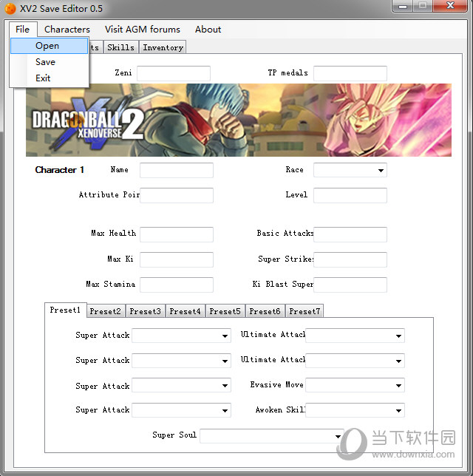Select the Preset1 tab
Image resolution: width=473 pixels, height=476 pixels.
tap(65, 310)
